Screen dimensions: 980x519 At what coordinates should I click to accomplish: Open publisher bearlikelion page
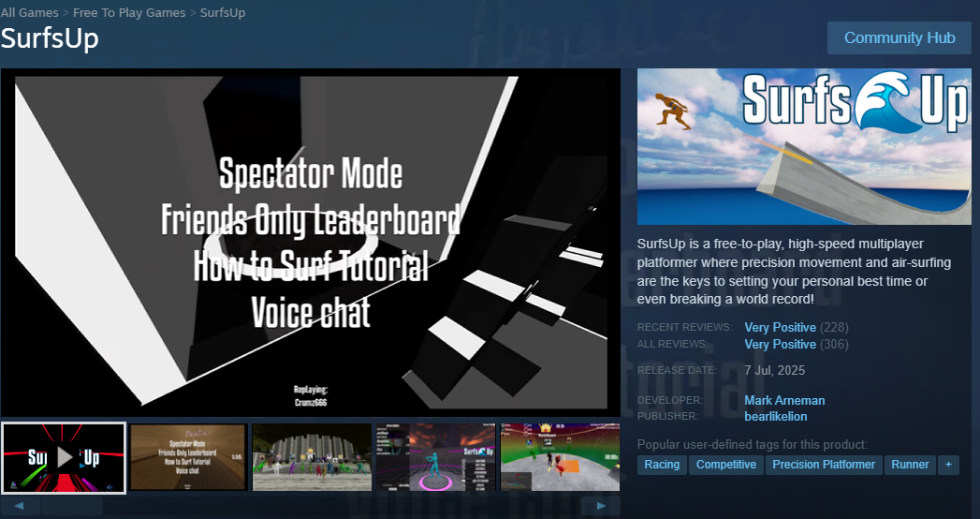click(x=776, y=417)
